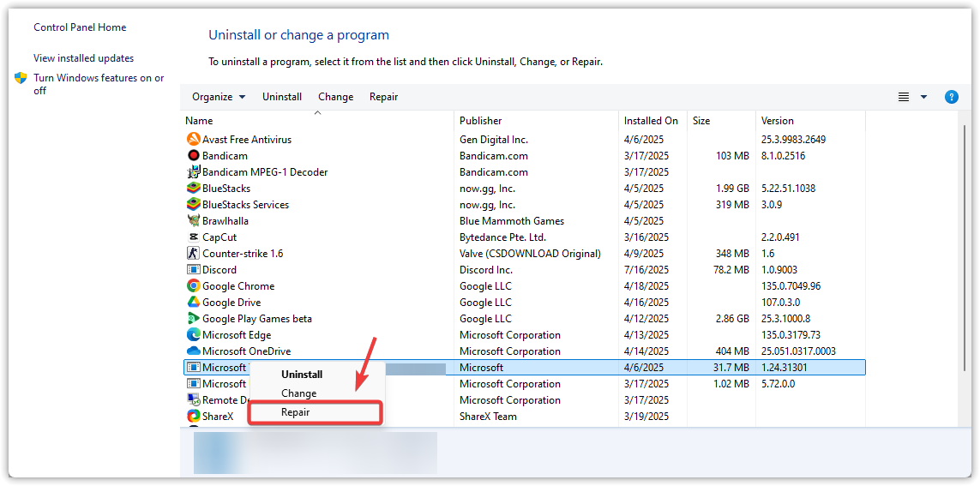
Task: Click the Google Chrome icon
Action: pos(193,285)
